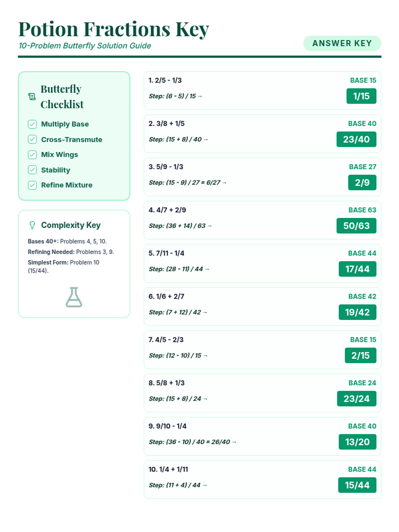Click the potion flask icon
399x532 pixels.
click(74, 297)
